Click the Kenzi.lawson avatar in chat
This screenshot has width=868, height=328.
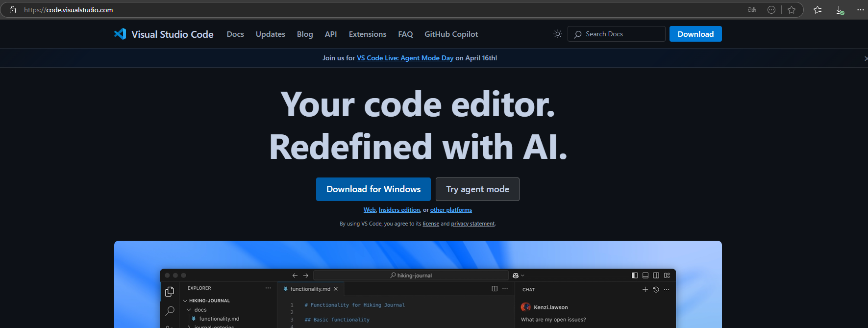[x=526, y=307]
